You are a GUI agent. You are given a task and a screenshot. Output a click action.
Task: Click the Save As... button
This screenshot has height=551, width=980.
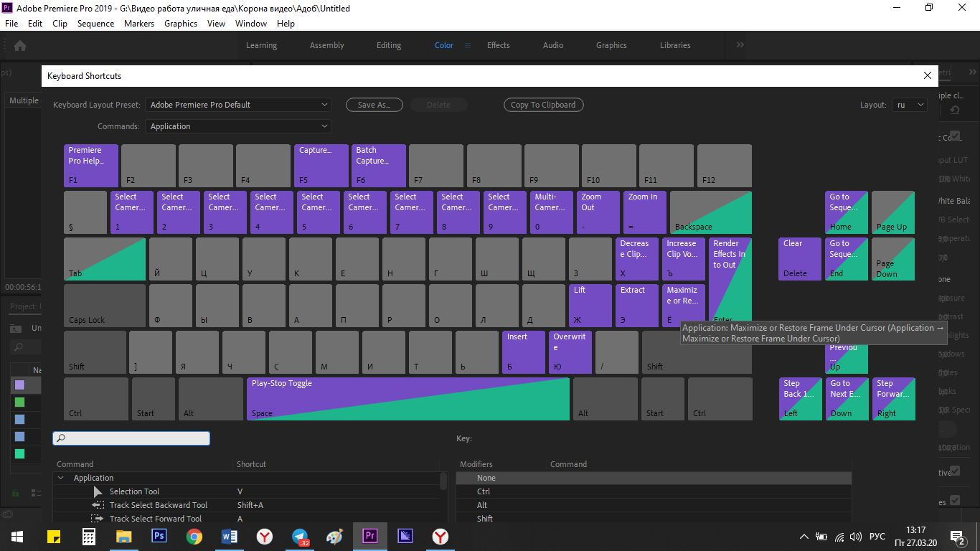click(374, 105)
